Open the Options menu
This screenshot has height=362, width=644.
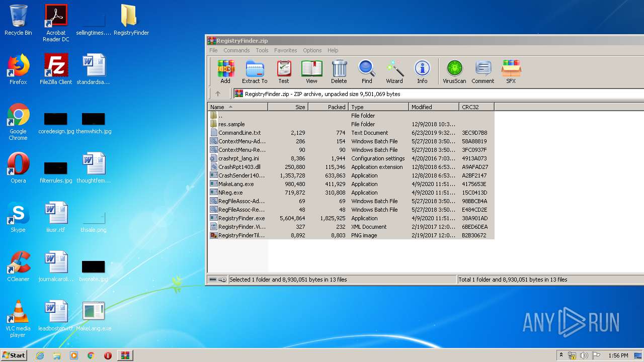pyautogui.click(x=312, y=50)
